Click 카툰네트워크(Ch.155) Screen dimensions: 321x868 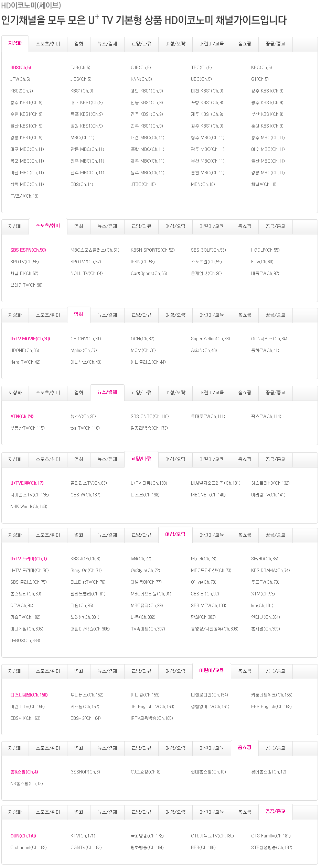[272, 695]
